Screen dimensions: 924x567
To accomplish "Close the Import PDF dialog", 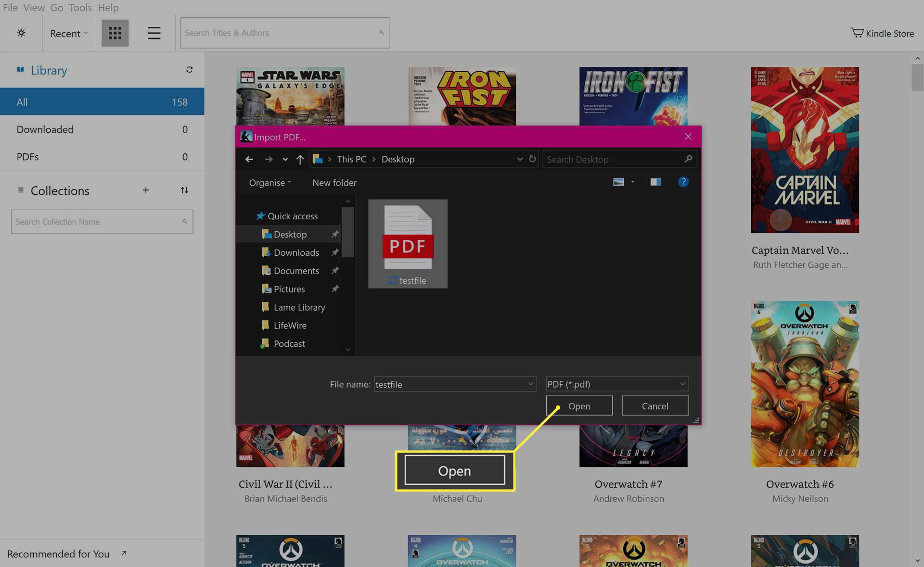I will (688, 137).
